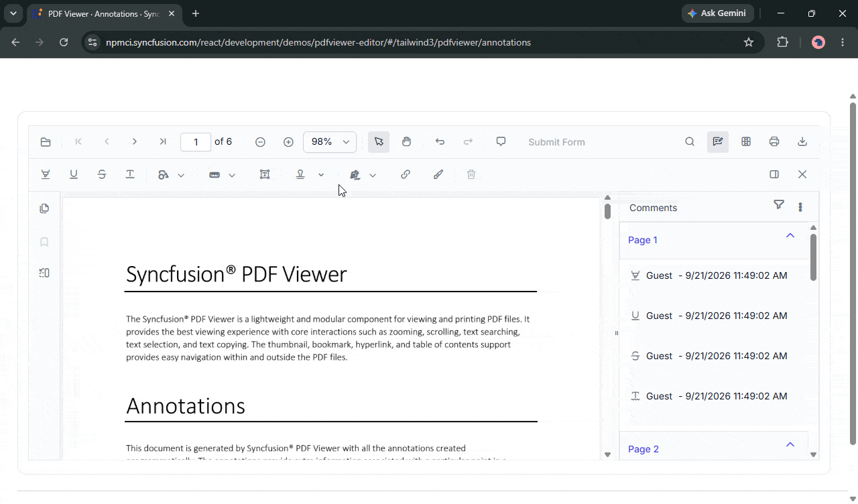Open the Comments panel more options menu

(800, 207)
